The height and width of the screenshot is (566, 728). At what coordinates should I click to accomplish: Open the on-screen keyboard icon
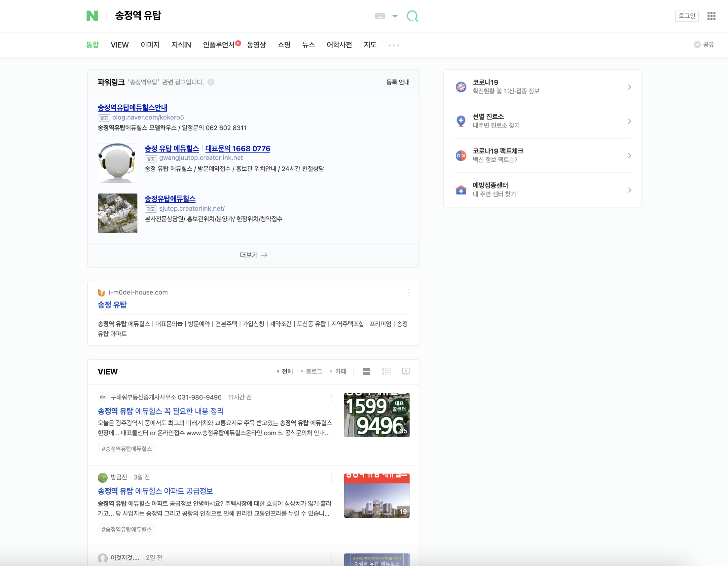(x=380, y=16)
